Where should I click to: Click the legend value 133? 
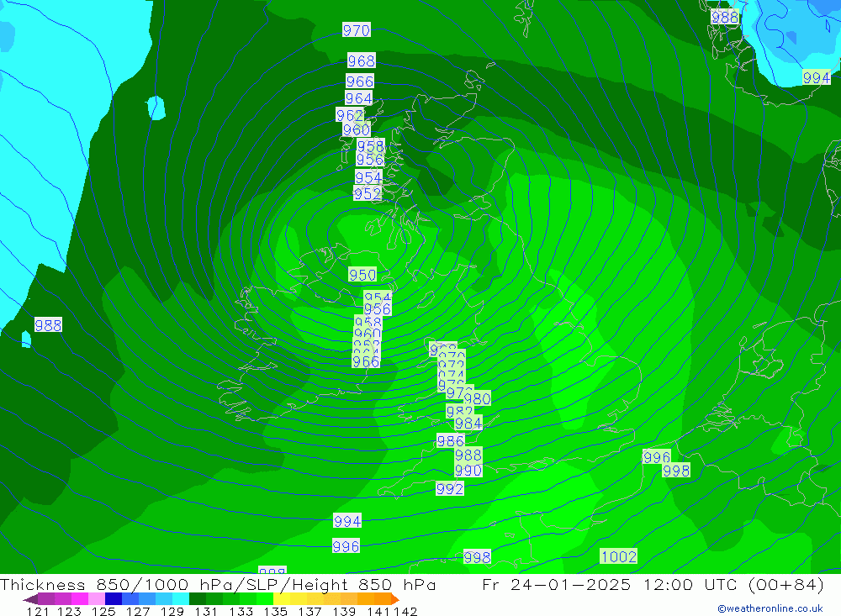tap(241, 611)
